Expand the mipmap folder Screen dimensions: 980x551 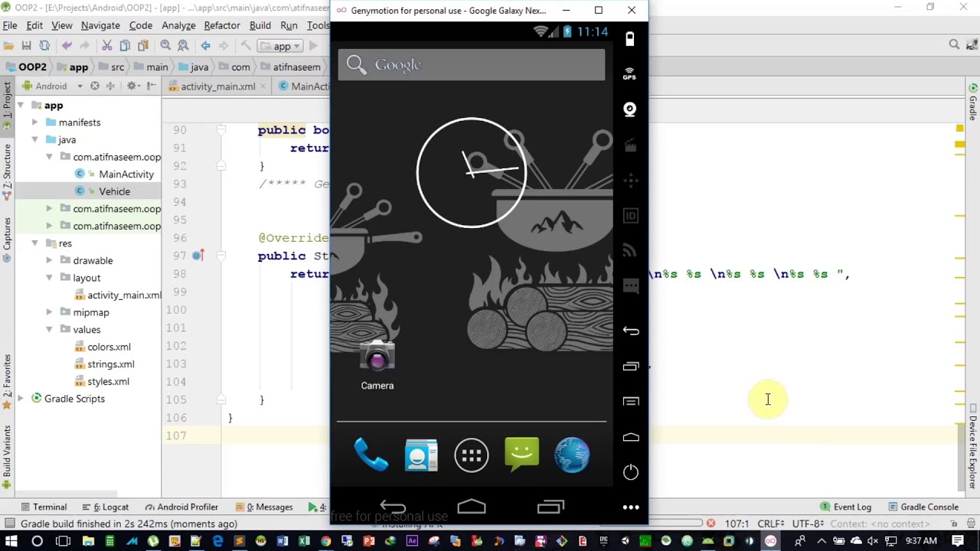(x=49, y=312)
